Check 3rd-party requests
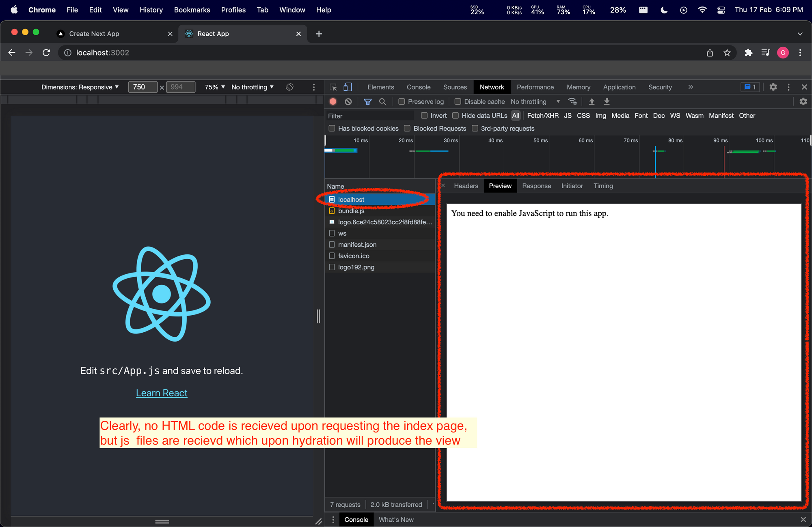Image resolution: width=812 pixels, height=527 pixels. tap(475, 128)
